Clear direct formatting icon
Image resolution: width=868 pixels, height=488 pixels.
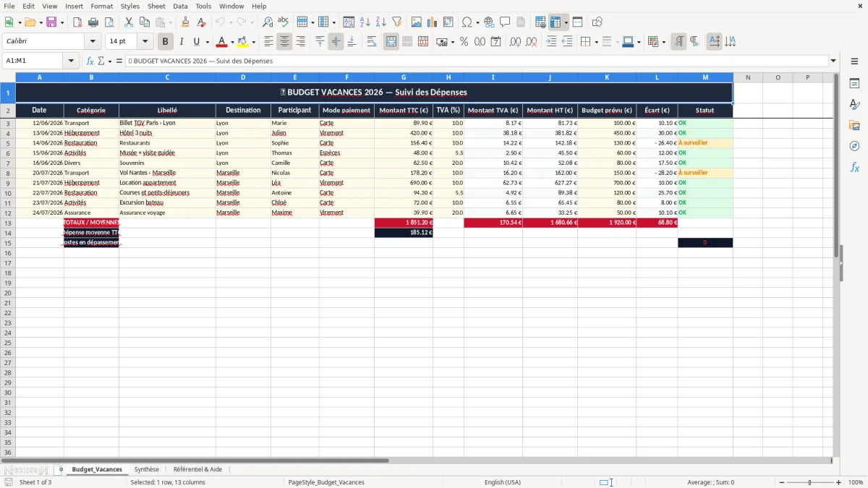pyautogui.click(x=202, y=22)
